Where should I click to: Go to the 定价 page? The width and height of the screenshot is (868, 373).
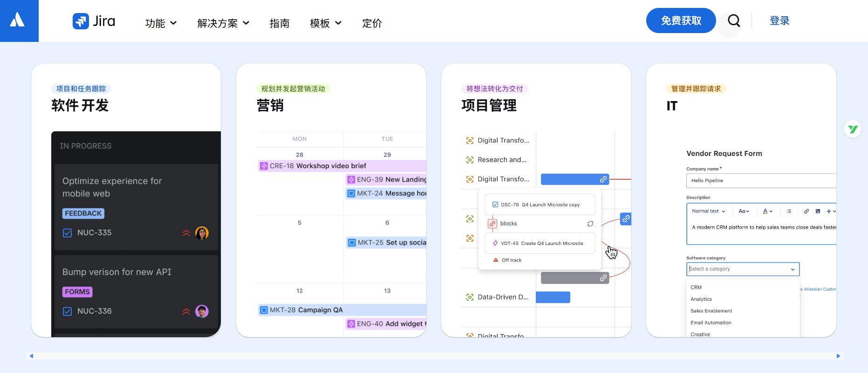[x=371, y=23]
